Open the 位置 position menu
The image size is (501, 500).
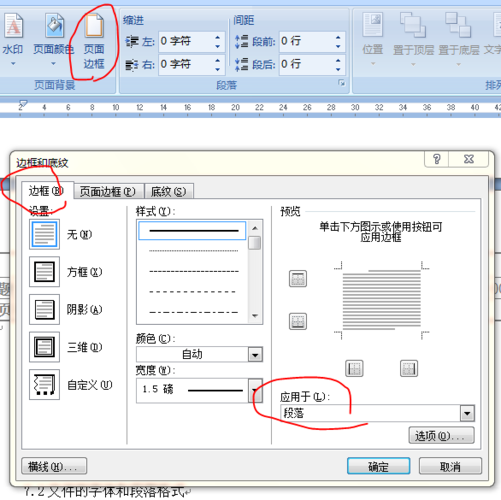(x=373, y=39)
